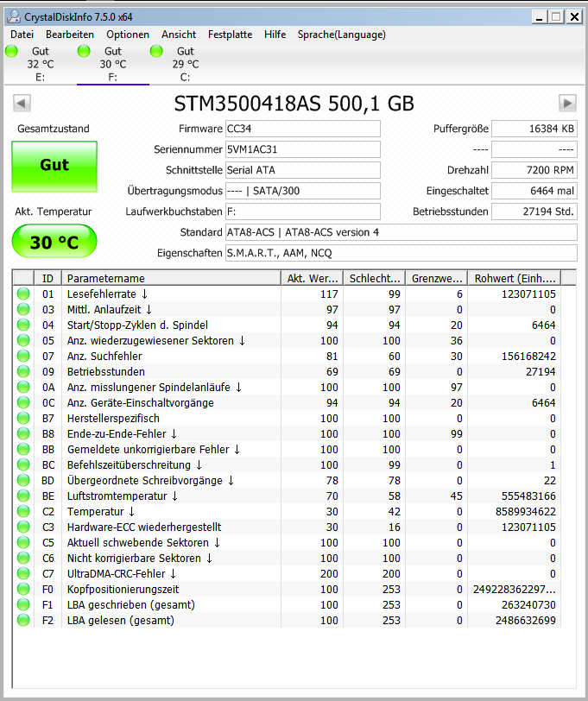Click status icon for Befehlszeitüberschreitung

click(x=23, y=464)
